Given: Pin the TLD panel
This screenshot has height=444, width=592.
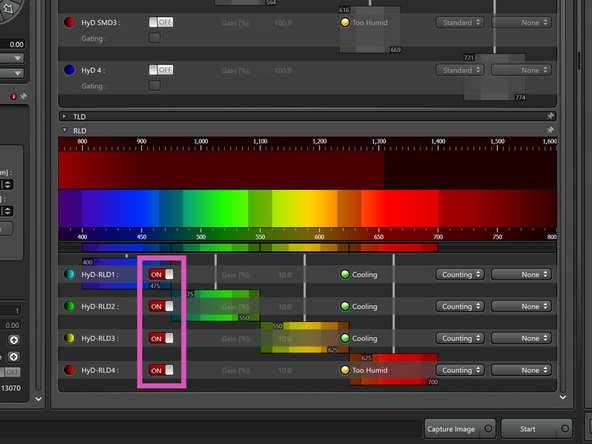Looking at the screenshot, I should [550, 116].
